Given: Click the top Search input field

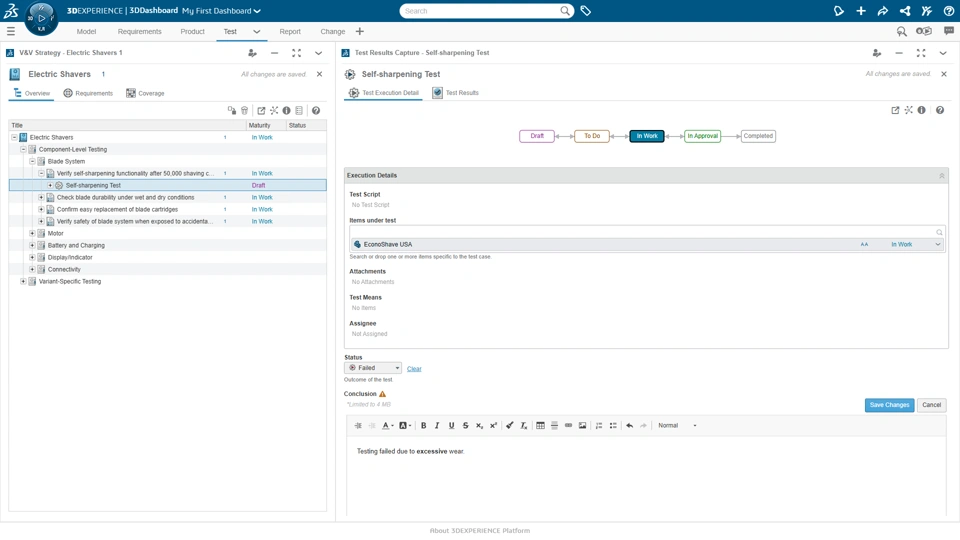Looking at the screenshot, I should coord(481,10).
